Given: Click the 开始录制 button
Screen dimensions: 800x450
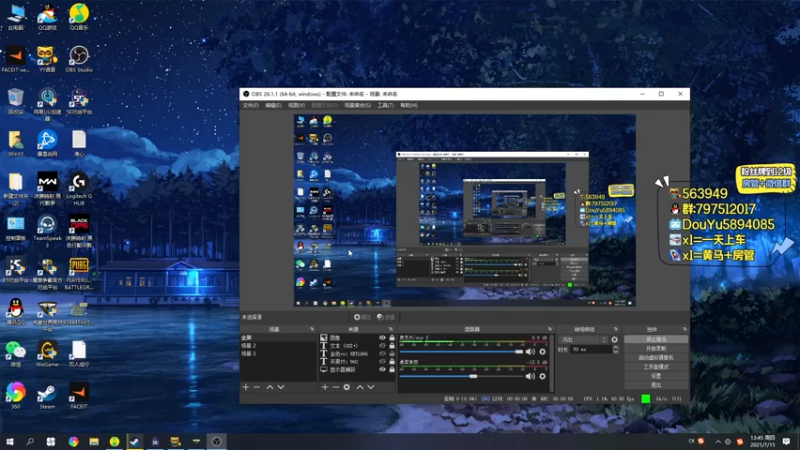Looking at the screenshot, I should (x=656, y=348).
